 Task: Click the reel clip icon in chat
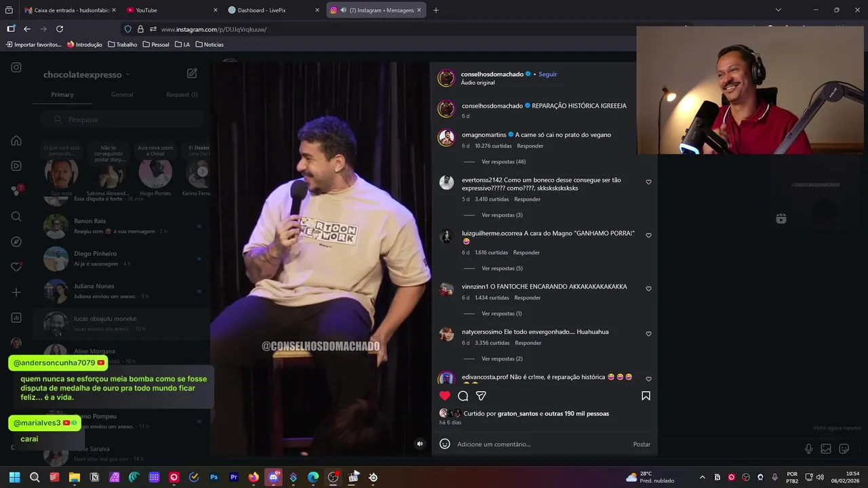pos(781,218)
